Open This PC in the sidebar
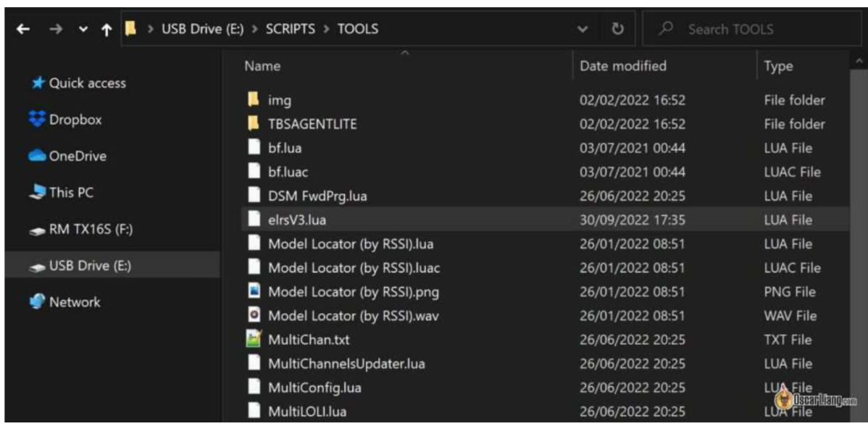 pyautogui.click(x=72, y=193)
